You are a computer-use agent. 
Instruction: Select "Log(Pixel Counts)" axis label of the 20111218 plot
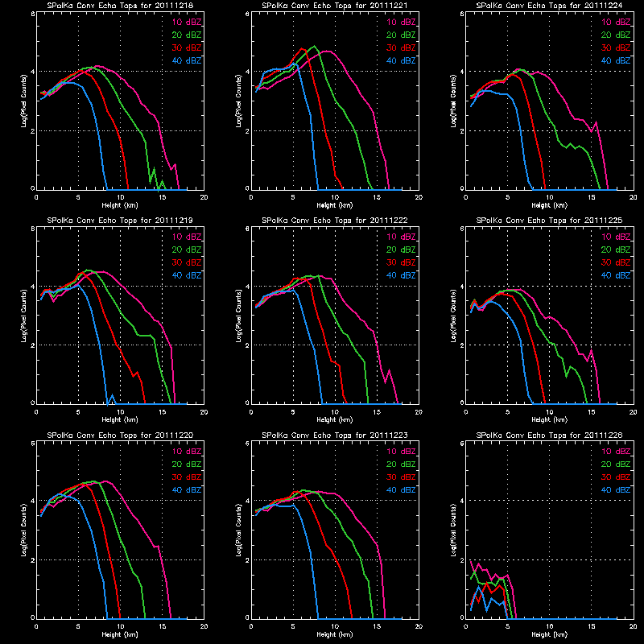(24, 101)
